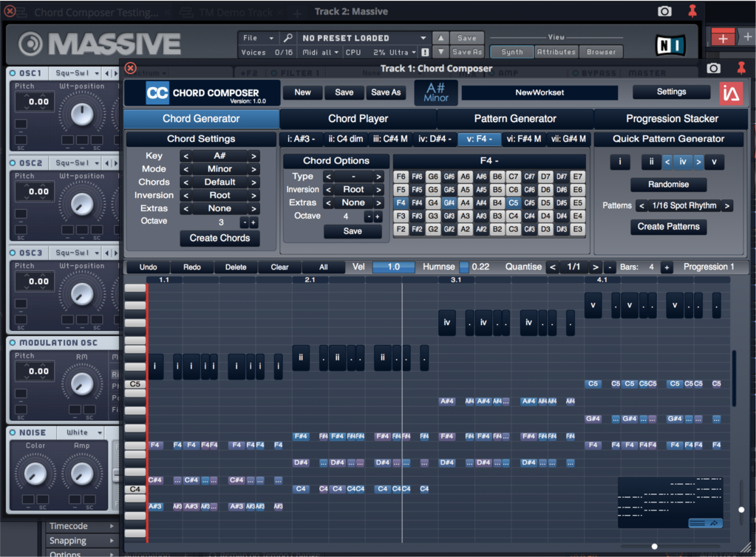Image resolution: width=756 pixels, height=557 pixels.
Task: Click the Native Instruments NI logo
Action: click(x=670, y=44)
